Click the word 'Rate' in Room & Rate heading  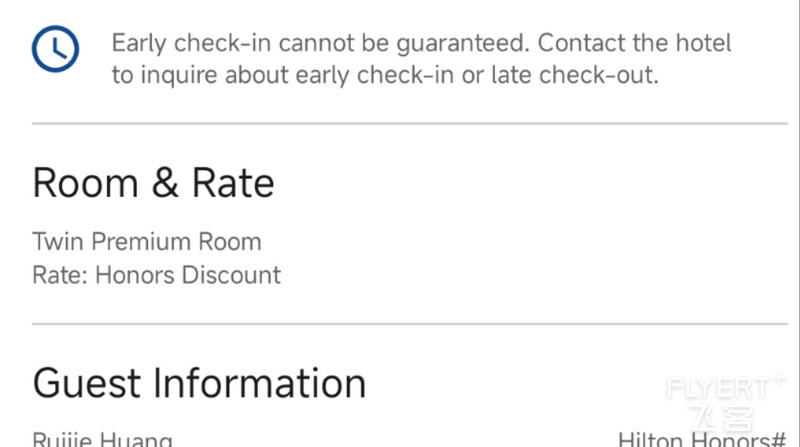point(233,183)
